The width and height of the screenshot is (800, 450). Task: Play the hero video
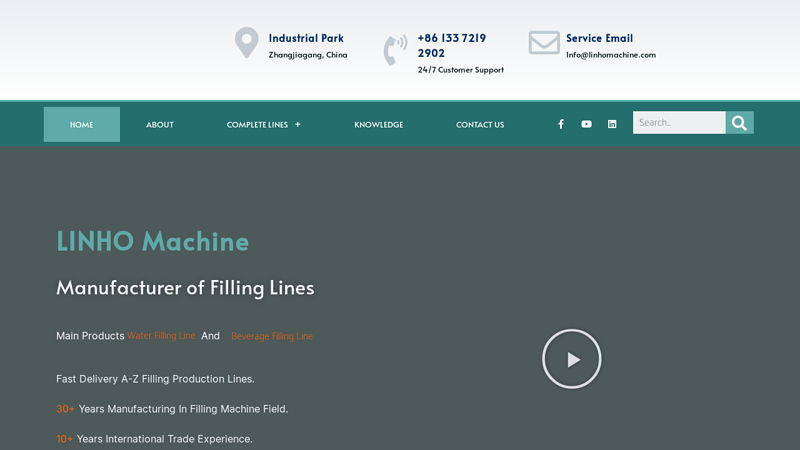click(571, 359)
